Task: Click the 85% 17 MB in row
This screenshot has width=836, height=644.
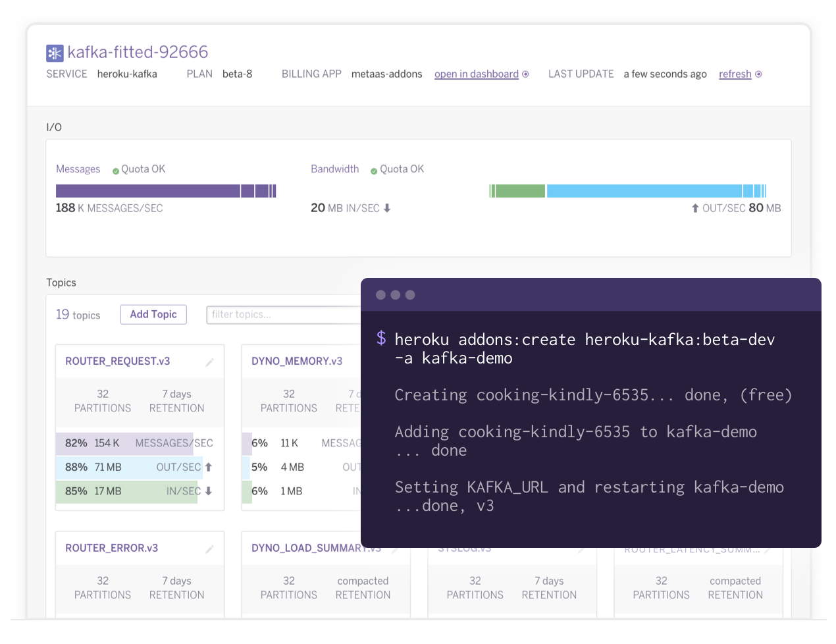Action: tap(140, 491)
